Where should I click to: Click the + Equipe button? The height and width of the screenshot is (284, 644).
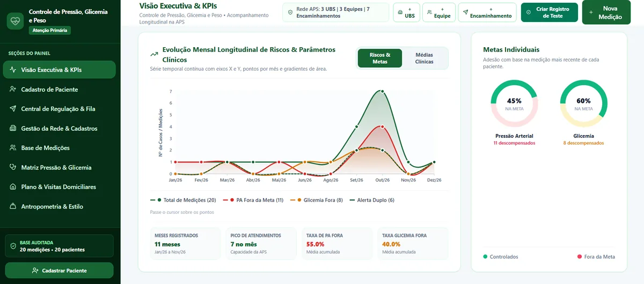[438, 12]
